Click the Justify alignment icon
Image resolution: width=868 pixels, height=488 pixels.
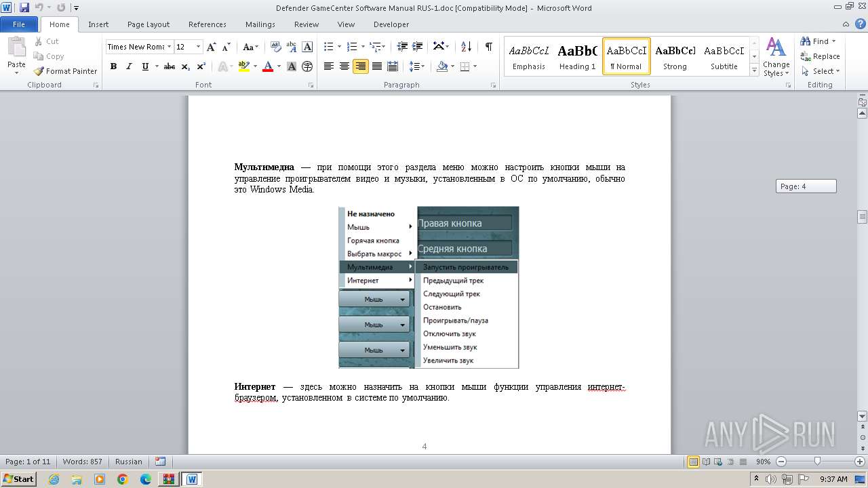click(x=376, y=66)
